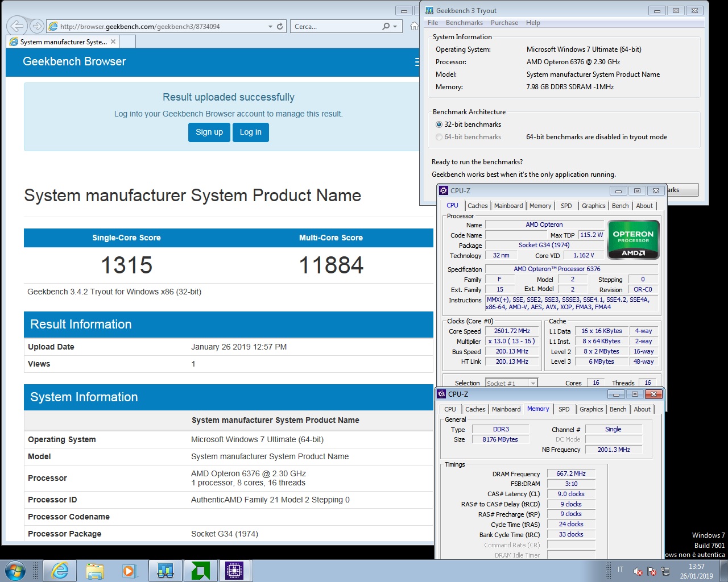728x582 pixels.
Task: Click the Geekbench Browser header link
Action: pos(75,61)
